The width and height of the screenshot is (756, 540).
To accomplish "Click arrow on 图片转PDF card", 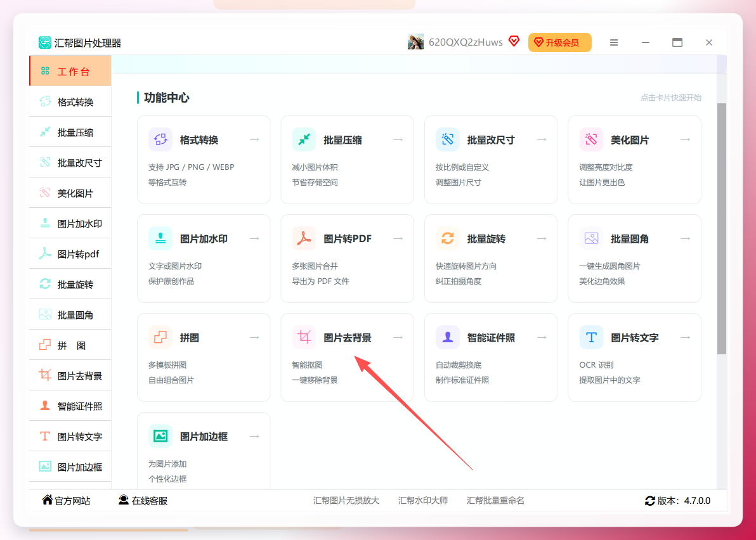I will coord(398,238).
